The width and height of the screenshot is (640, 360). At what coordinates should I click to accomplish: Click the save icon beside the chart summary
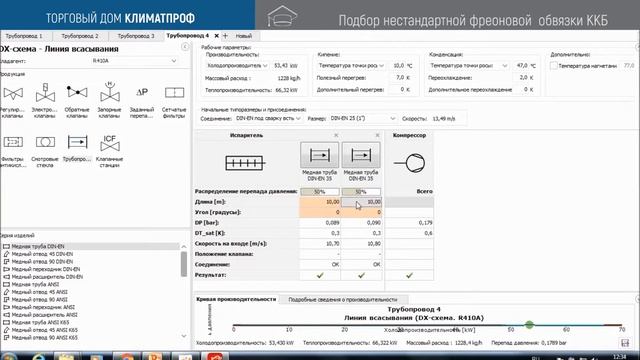click(625, 343)
